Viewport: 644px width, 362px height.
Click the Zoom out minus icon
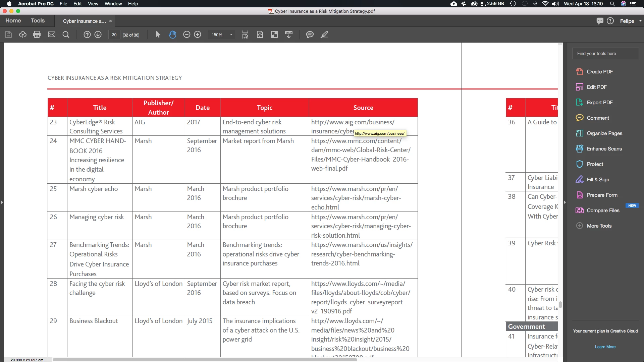[x=186, y=35]
